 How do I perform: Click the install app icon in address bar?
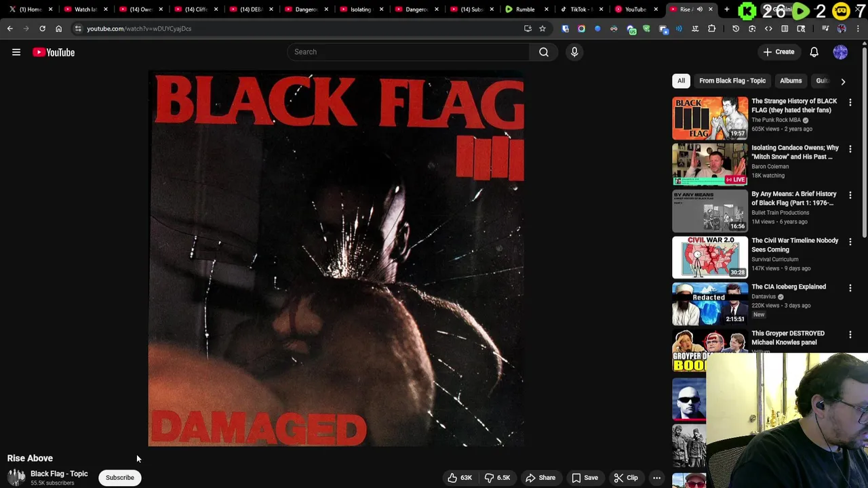click(528, 28)
